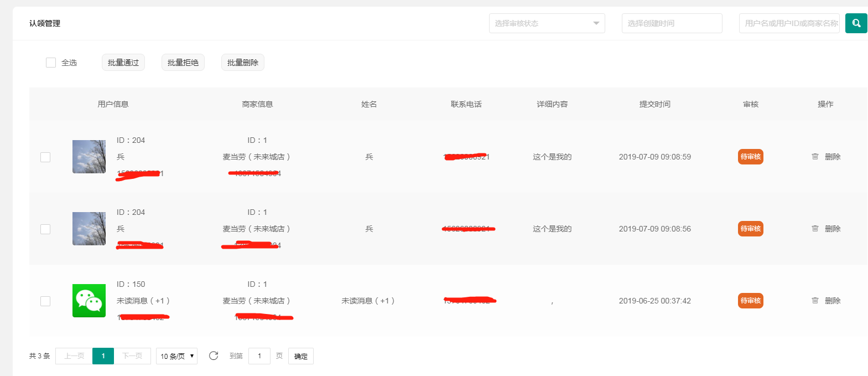Tick checkbox for the 09:08:56 row
This screenshot has width=868, height=376.
tap(45, 229)
